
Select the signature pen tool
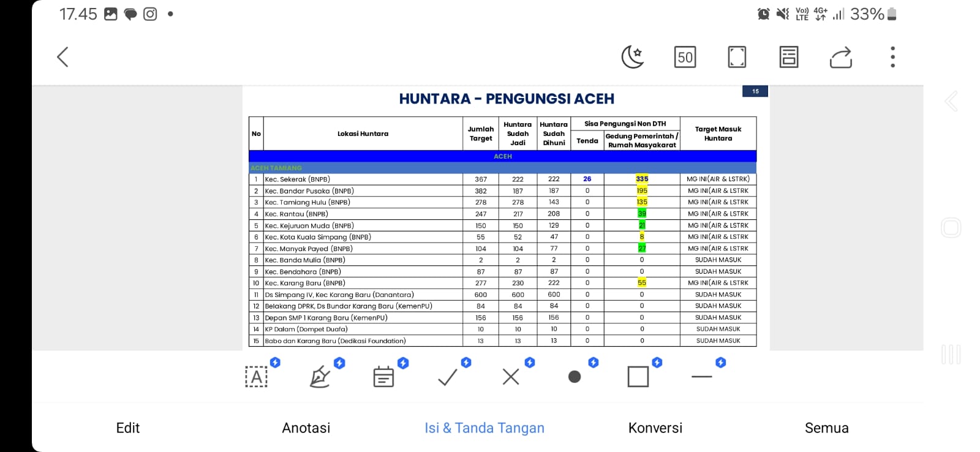point(320,376)
